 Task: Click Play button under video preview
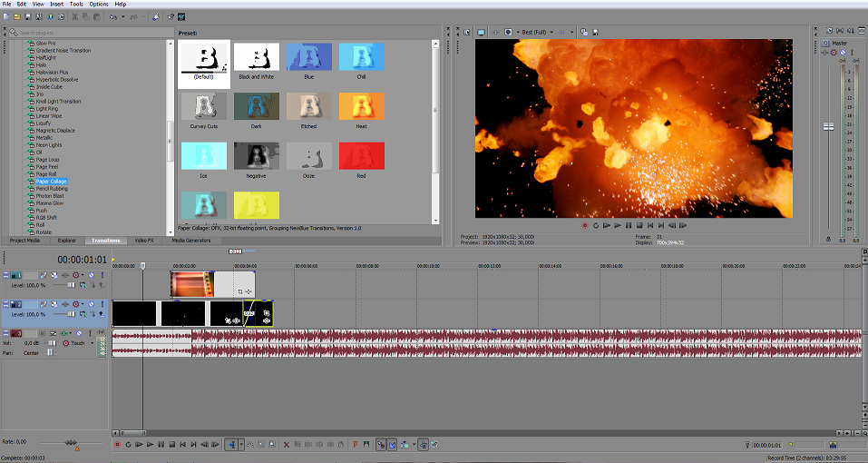[618, 225]
